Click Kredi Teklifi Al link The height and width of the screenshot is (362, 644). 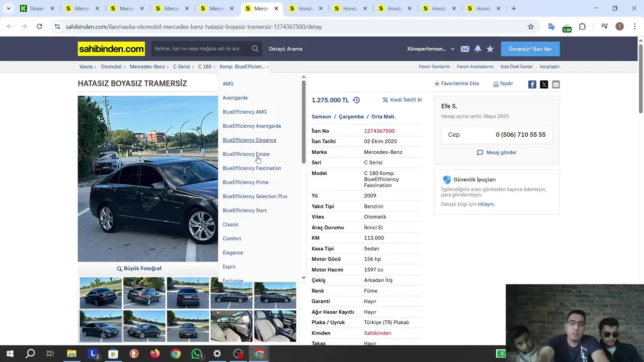[x=402, y=100]
